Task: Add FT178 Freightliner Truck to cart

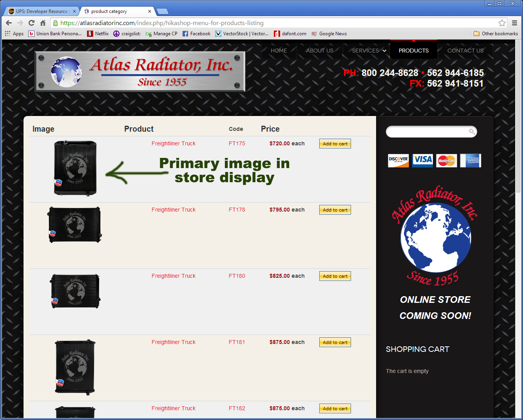Action: tap(335, 210)
